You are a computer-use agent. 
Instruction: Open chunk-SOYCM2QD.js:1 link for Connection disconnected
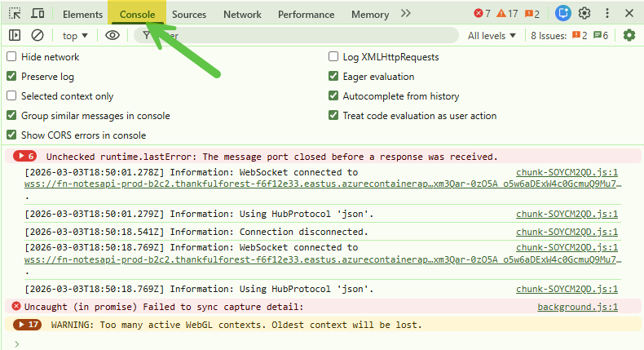tap(567, 232)
